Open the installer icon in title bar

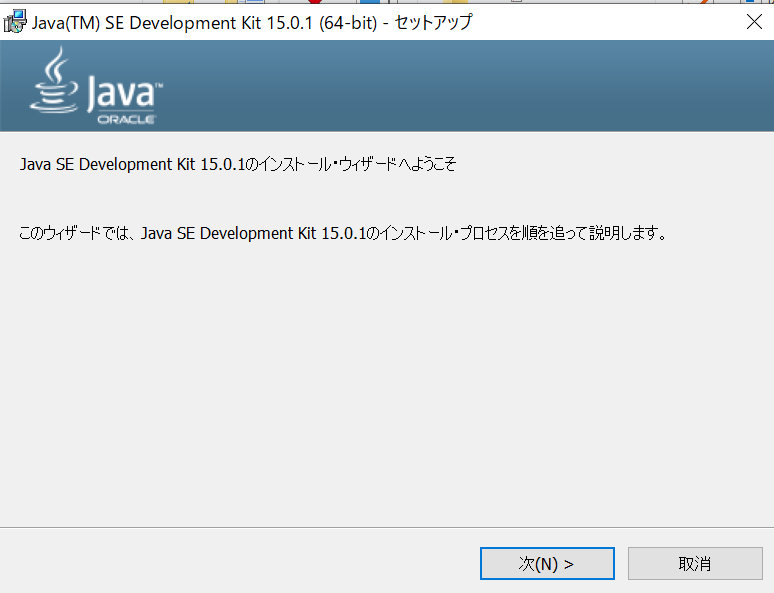click(15, 22)
